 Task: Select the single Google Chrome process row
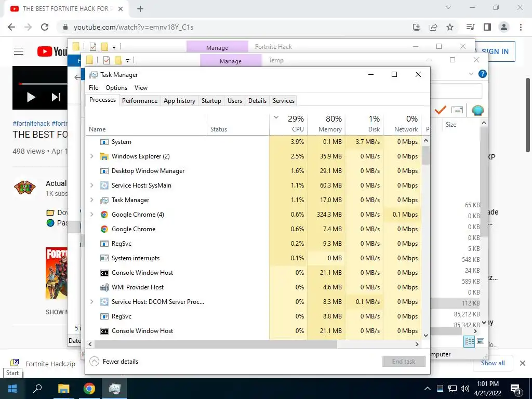pos(254,229)
